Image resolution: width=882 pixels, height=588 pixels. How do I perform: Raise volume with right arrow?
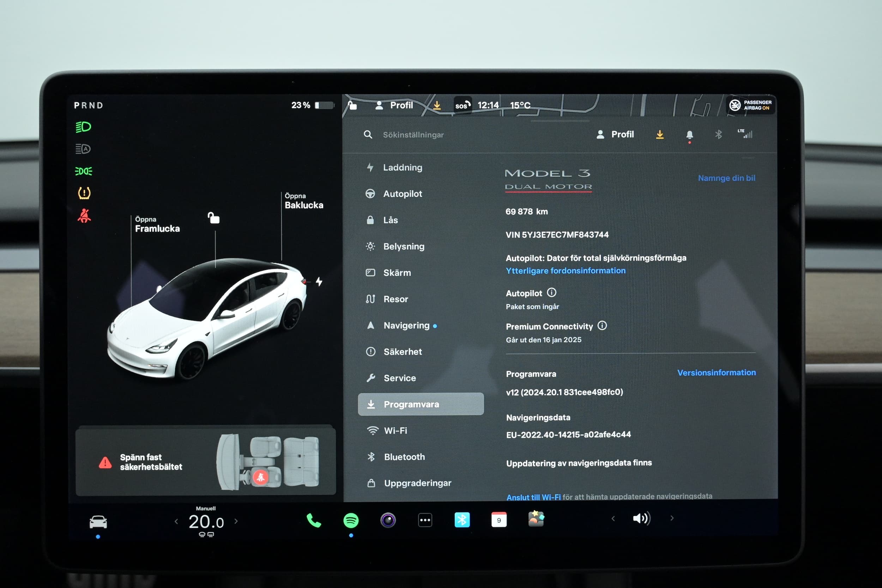coord(672,518)
